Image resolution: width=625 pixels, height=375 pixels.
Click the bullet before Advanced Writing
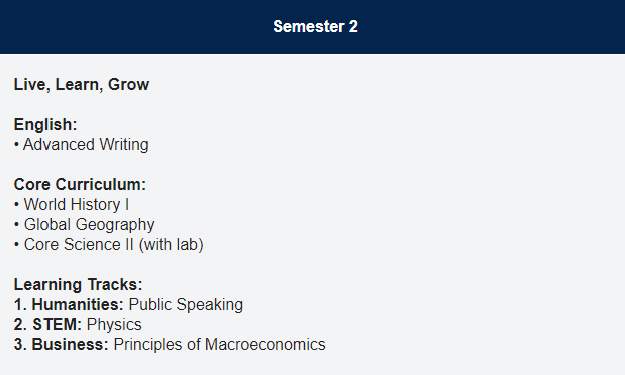16,145
